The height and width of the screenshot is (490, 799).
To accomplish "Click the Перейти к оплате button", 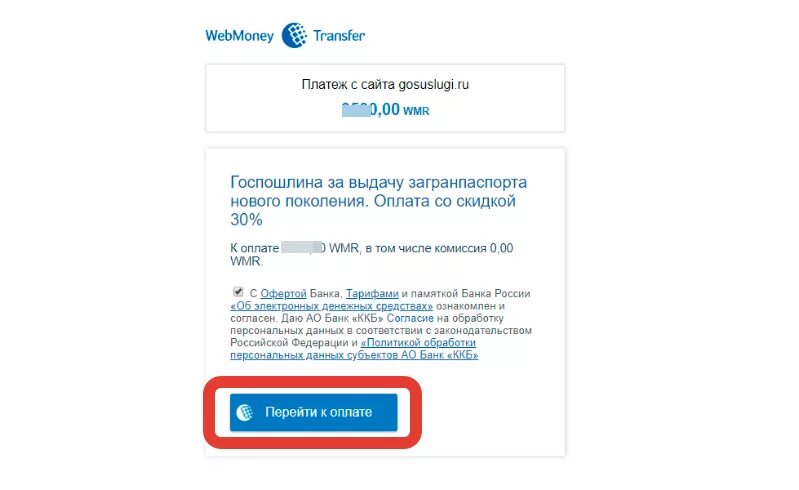I will (x=313, y=412).
